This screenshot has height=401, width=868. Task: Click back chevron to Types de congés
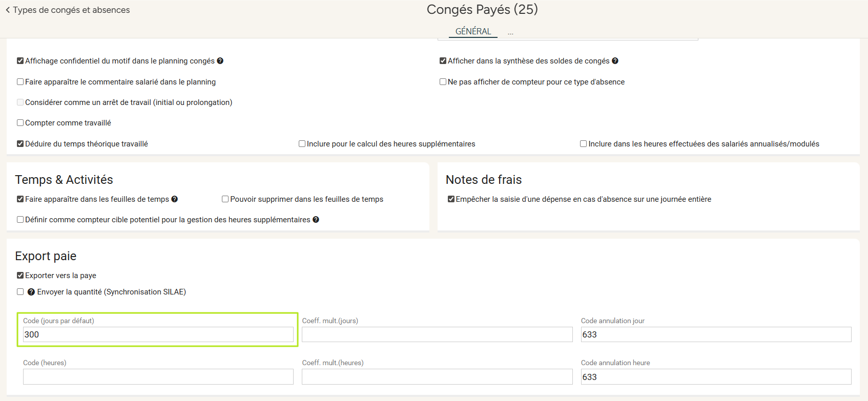(x=8, y=10)
